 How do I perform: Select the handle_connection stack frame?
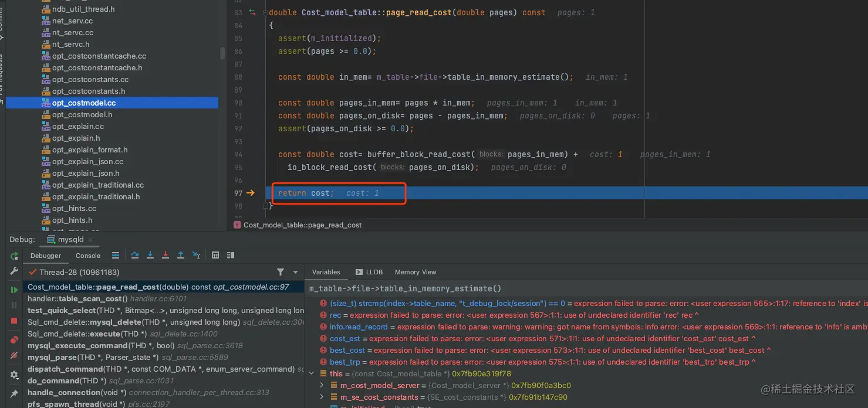point(164,393)
